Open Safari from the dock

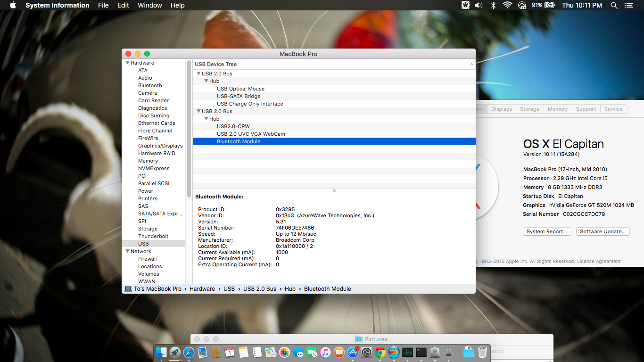tap(189, 352)
